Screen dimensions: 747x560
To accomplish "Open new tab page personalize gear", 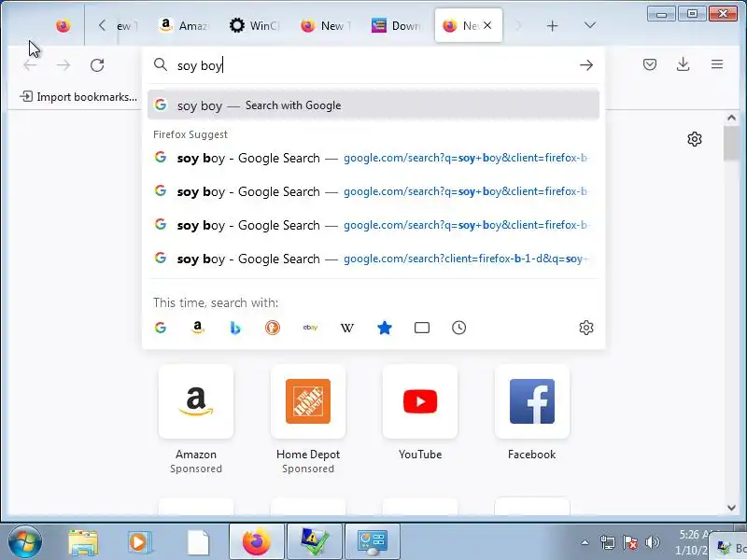I will click(x=695, y=139).
